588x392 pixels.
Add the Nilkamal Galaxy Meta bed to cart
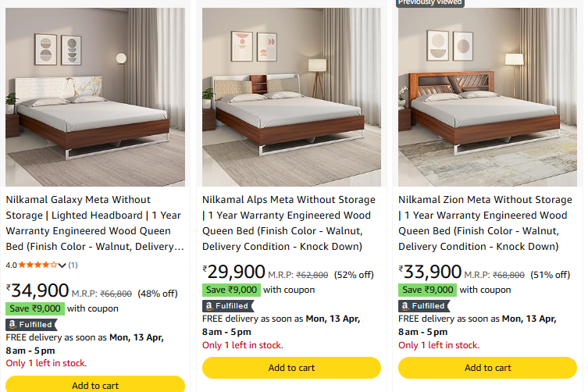pyautogui.click(x=95, y=384)
